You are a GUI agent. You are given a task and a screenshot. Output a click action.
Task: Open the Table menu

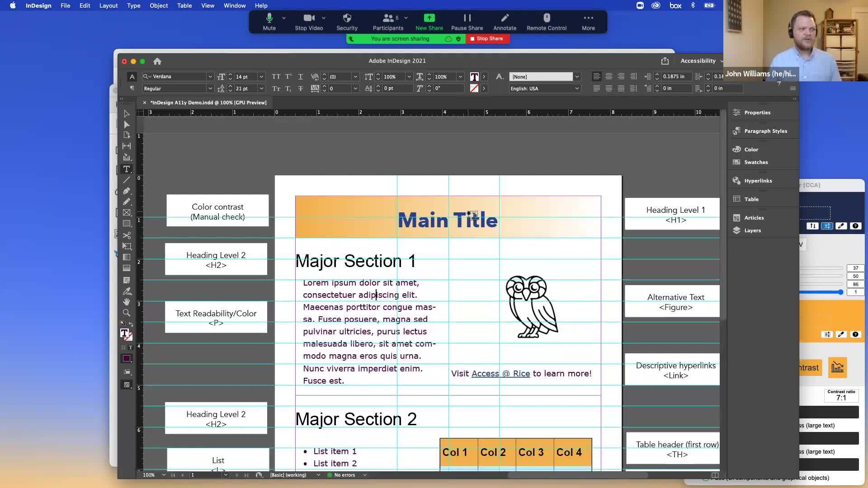click(184, 5)
